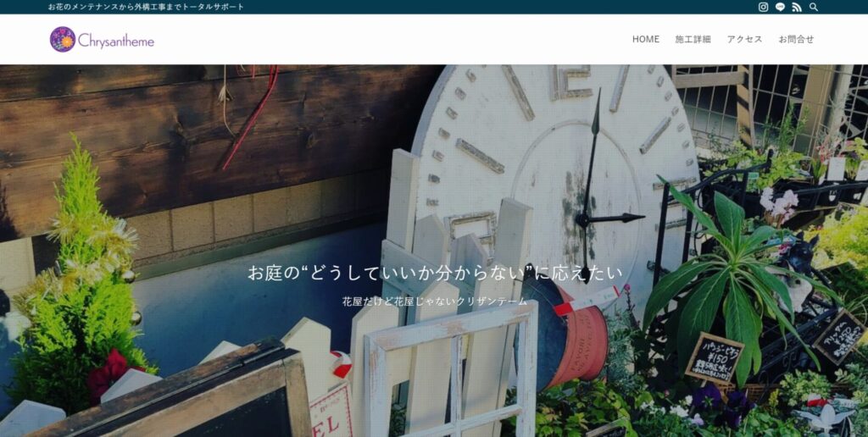The image size is (868, 437).
Task: Click the Chrysantheme round flower logo
Action: 63,39
